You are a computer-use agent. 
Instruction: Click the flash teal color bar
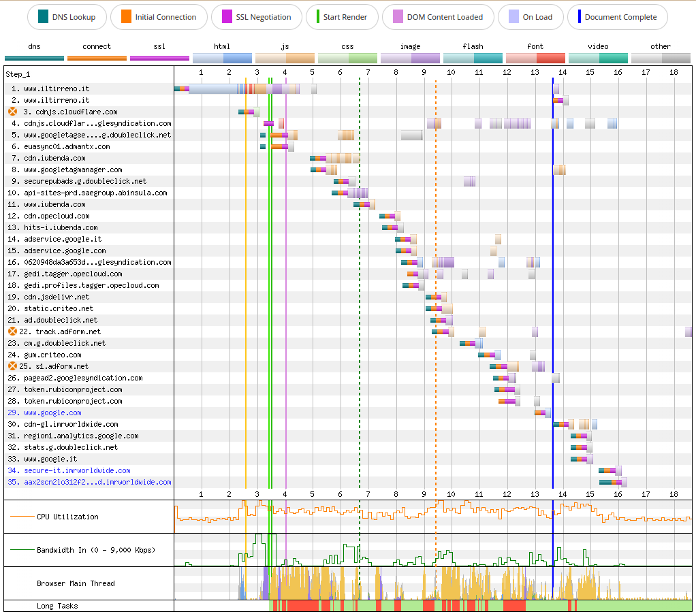pos(473,58)
